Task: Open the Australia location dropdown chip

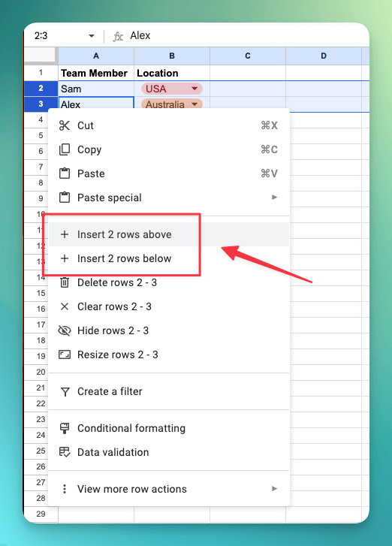Action: tap(172, 104)
